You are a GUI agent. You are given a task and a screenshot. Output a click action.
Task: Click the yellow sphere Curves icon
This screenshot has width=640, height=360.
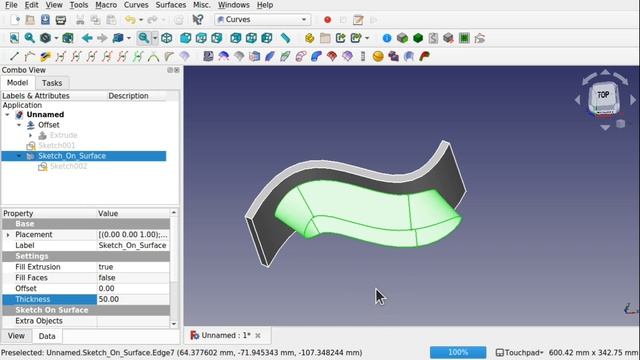click(x=378, y=56)
